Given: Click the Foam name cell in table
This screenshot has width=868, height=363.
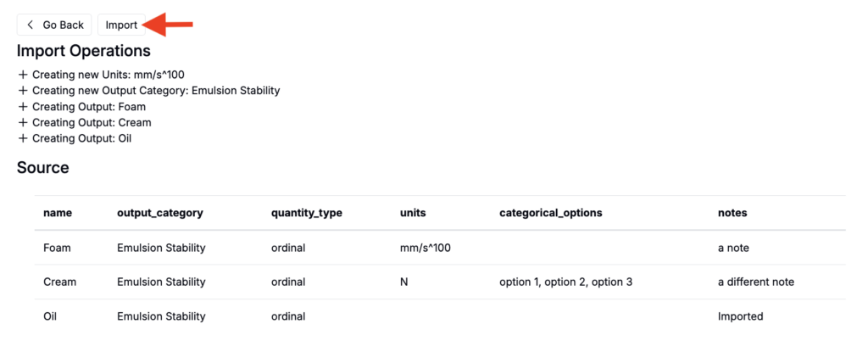Looking at the screenshot, I should coord(58,248).
